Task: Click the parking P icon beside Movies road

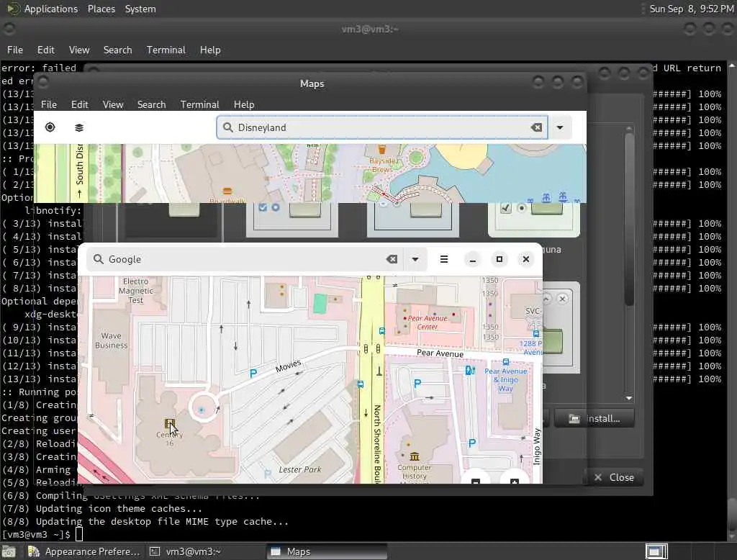Action: 253,374
